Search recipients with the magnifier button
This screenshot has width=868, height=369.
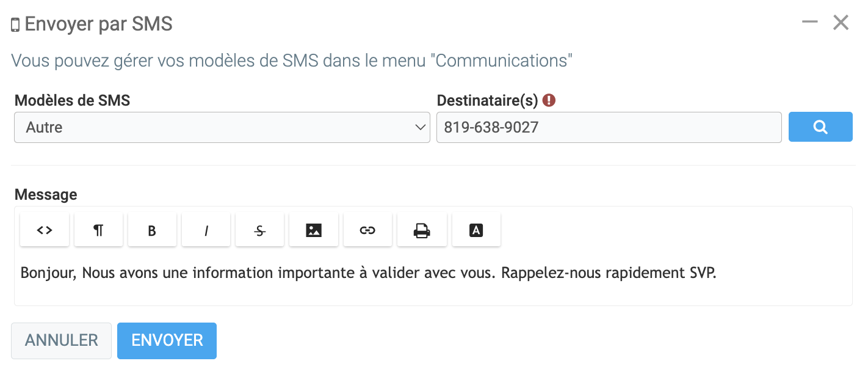[x=820, y=127]
